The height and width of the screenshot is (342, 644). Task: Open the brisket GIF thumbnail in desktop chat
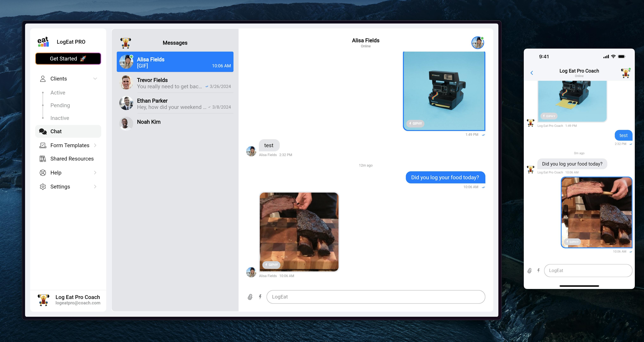click(x=299, y=232)
